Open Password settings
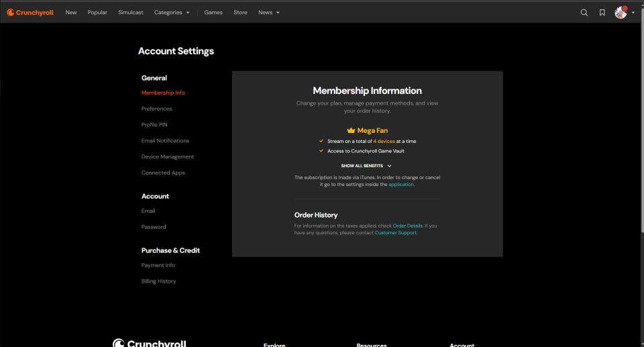Screen dimensions: 644x347 coord(154,227)
